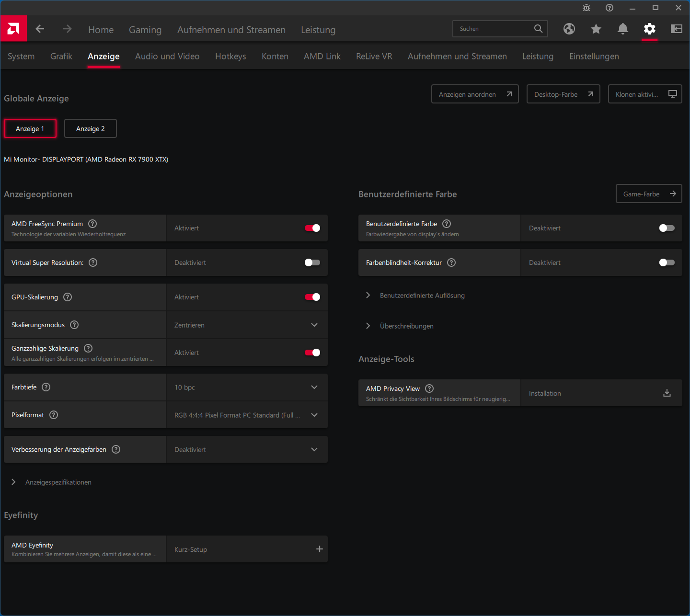
Task: Show help for Farbenblindheit-Korrektur
Action: [451, 262]
